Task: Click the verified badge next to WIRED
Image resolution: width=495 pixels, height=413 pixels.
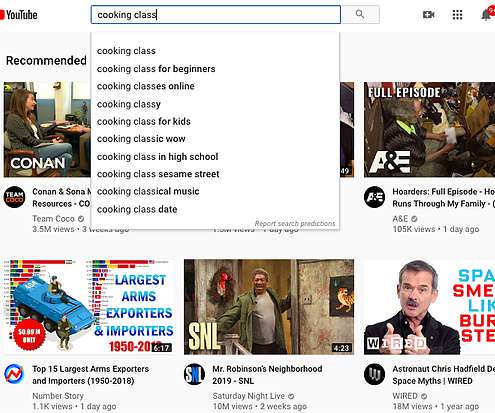Action: [424, 396]
